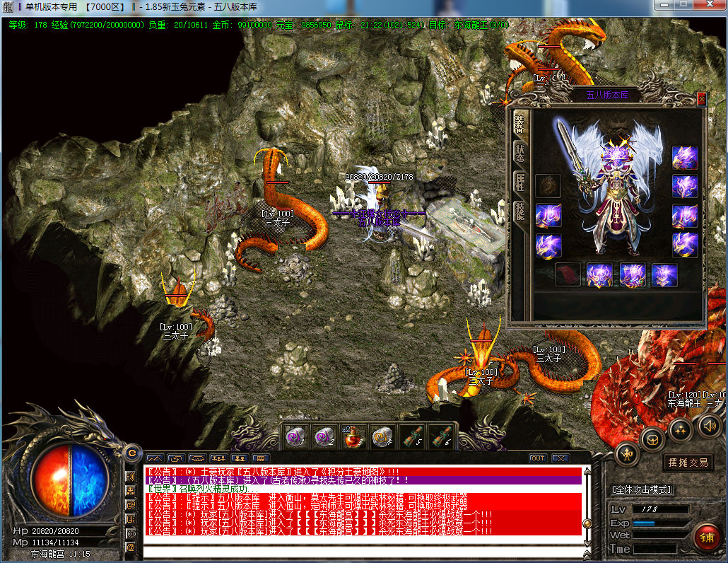Click the gold chat scrollbar thumb
The height and width of the screenshot is (563, 728).
(x=587, y=523)
